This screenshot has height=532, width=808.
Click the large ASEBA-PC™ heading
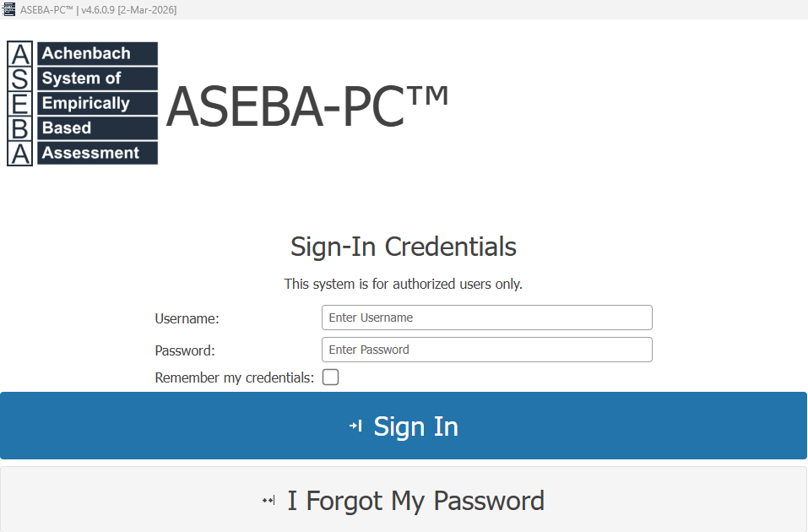coord(307,107)
